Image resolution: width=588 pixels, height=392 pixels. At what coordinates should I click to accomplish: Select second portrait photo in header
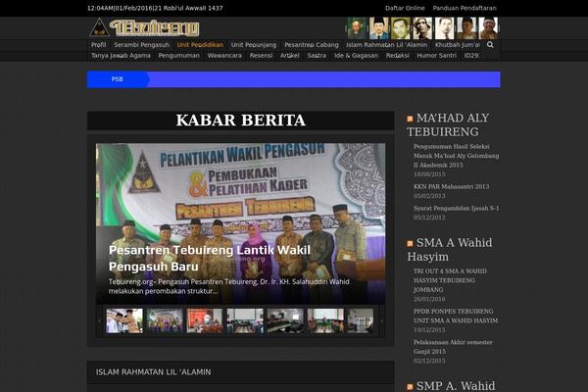click(x=378, y=28)
